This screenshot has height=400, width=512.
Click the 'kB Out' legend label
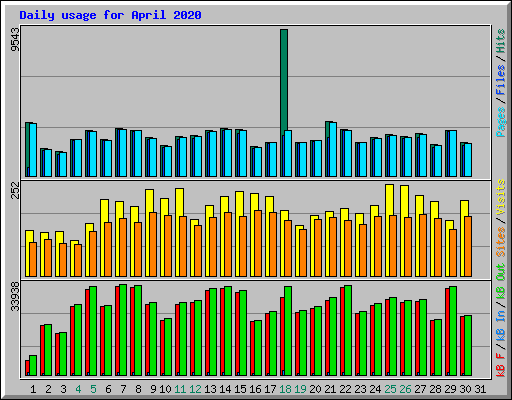[501, 282]
